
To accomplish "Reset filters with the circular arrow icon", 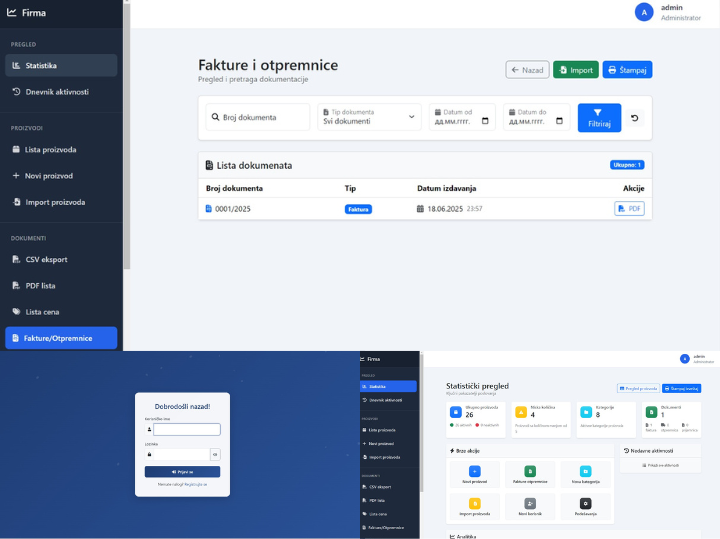I will [x=635, y=118].
